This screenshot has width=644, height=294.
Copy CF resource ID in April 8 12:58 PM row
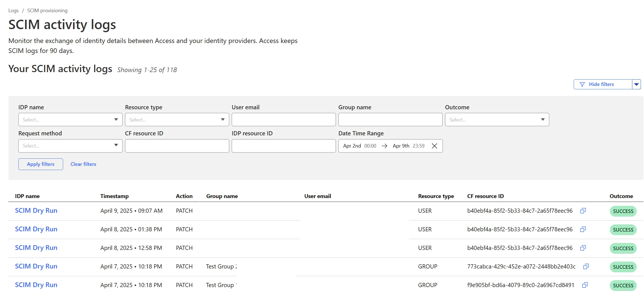pyautogui.click(x=583, y=248)
